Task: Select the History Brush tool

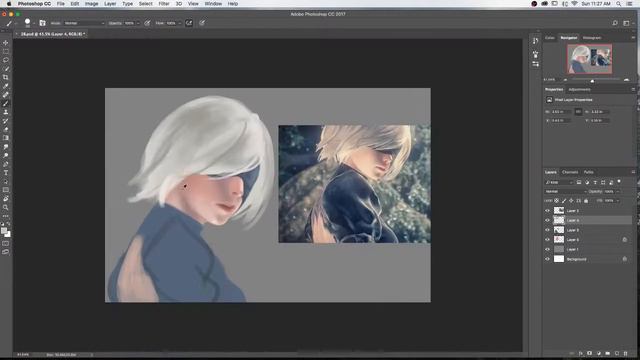Action: (6, 121)
